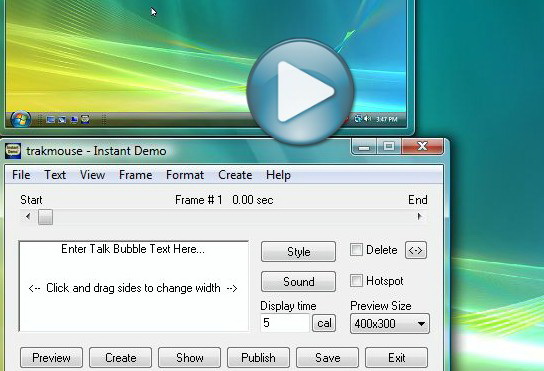Open the View menu
The height and width of the screenshot is (371, 544).
pos(92,175)
